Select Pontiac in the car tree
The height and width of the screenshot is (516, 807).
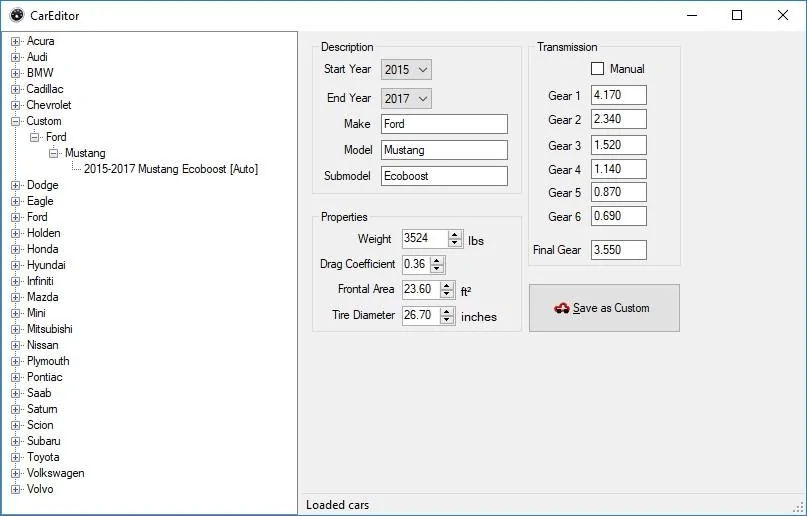[44, 377]
